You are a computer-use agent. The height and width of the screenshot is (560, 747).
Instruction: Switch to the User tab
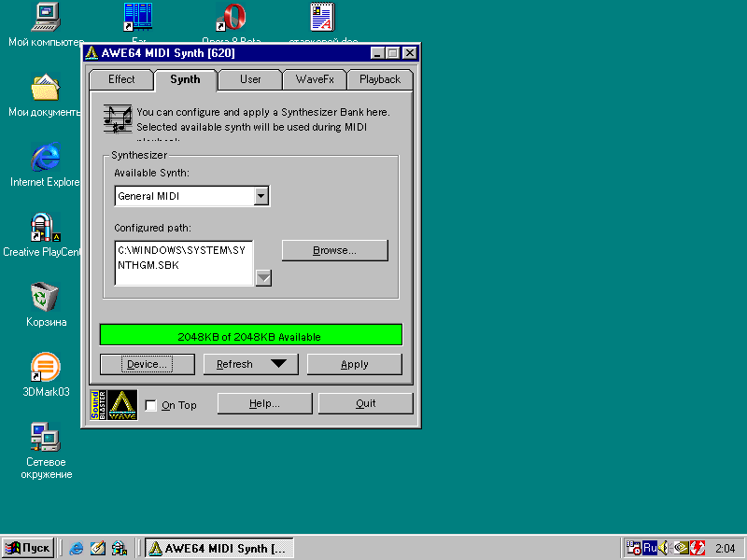tap(250, 79)
